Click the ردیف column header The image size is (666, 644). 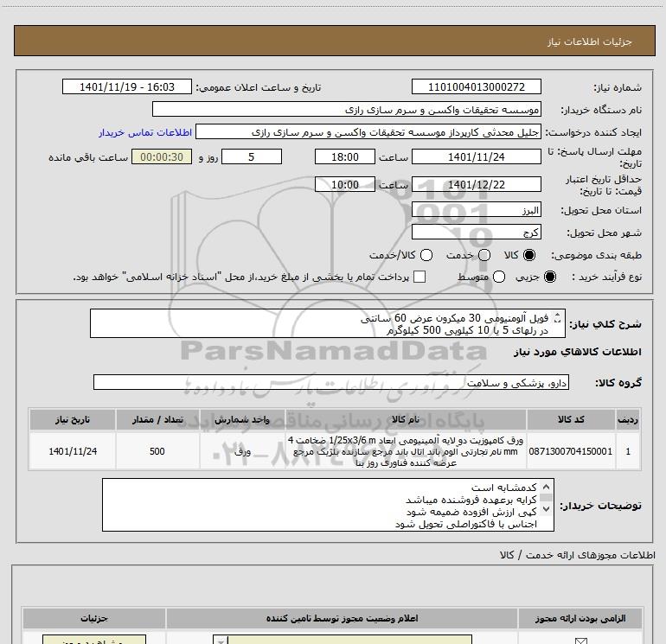[x=628, y=419]
